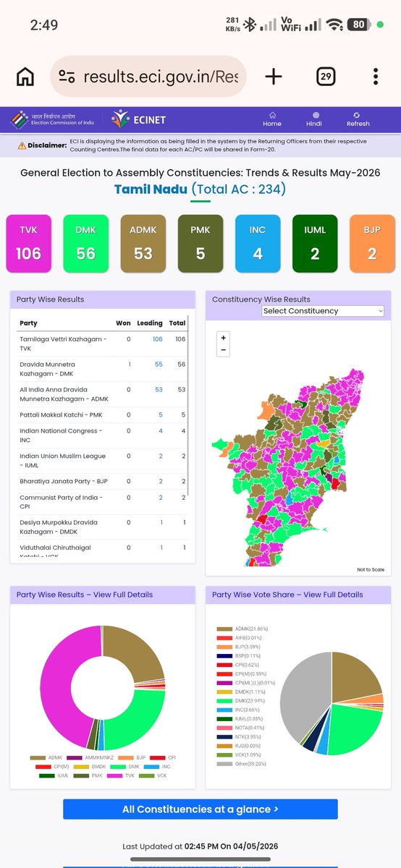Zoom out on the constituency map

tap(224, 350)
